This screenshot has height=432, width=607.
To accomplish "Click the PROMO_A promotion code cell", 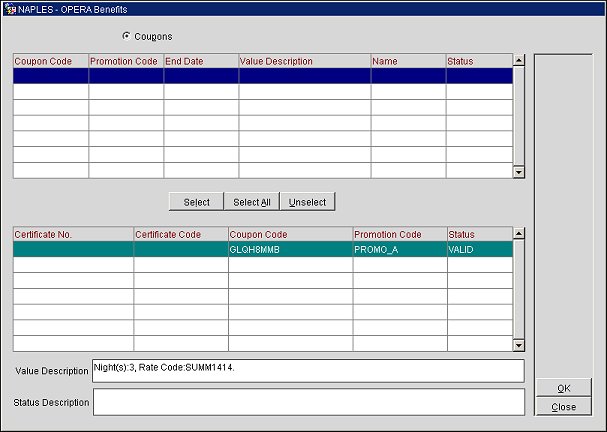I will tap(398, 250).
